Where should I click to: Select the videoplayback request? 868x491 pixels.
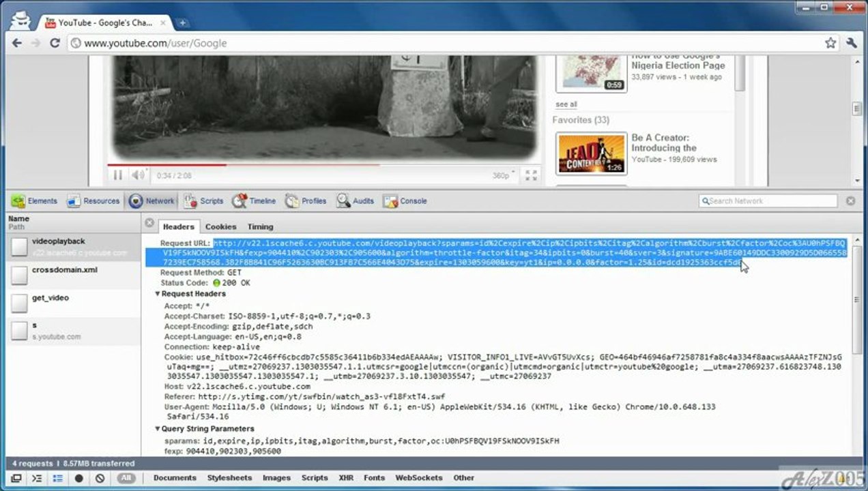coord(74,247)
